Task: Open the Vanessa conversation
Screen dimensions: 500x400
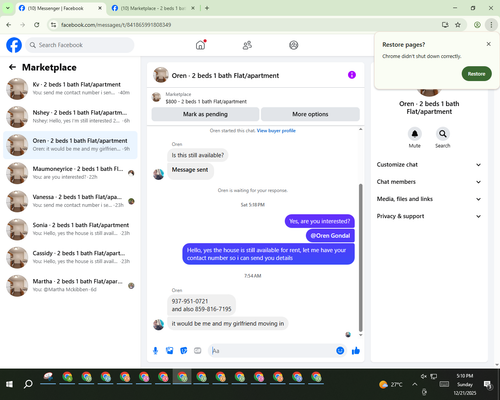Action: 70,201
